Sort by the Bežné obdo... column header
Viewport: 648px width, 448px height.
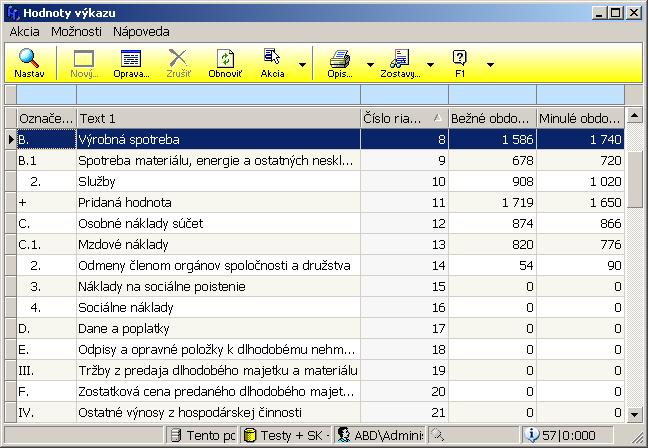[x=492, y=119]
